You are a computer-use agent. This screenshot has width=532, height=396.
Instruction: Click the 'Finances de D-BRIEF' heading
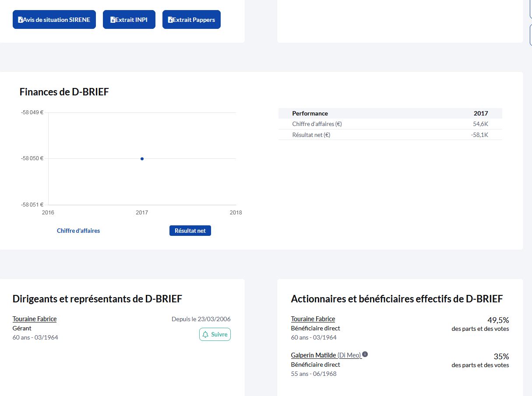pyautogui.click(x=64, y=92)
